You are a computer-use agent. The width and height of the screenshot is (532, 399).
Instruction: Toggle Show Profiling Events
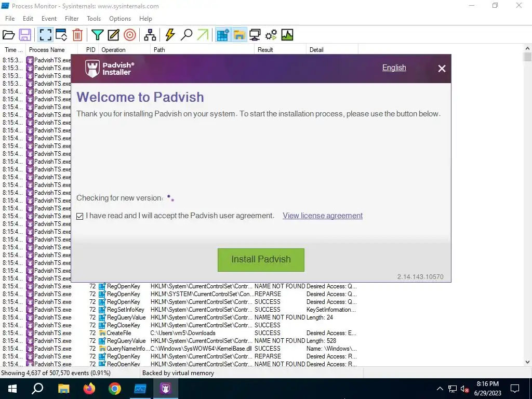pos(287,35)
